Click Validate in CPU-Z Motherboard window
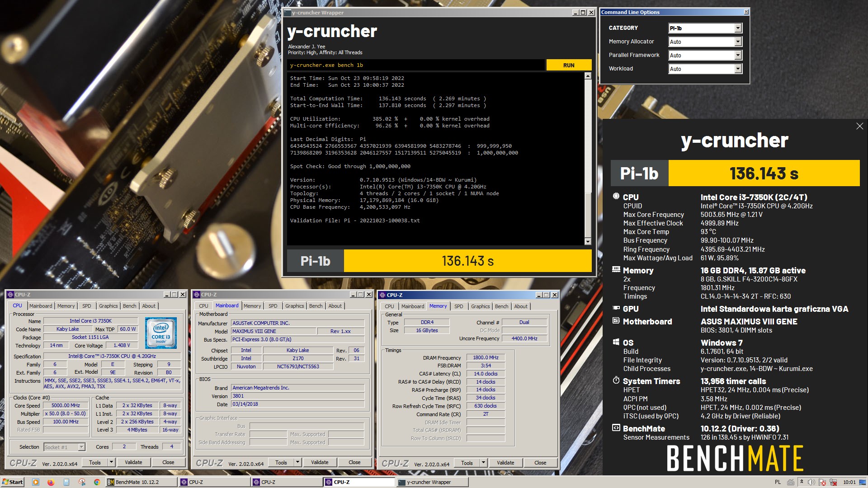 [x=320, y=462]
